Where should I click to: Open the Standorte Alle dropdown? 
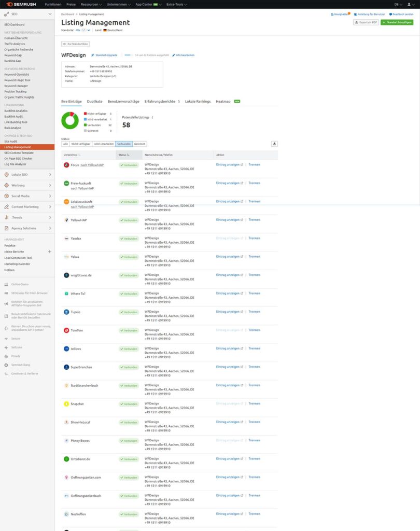point(83,30)
